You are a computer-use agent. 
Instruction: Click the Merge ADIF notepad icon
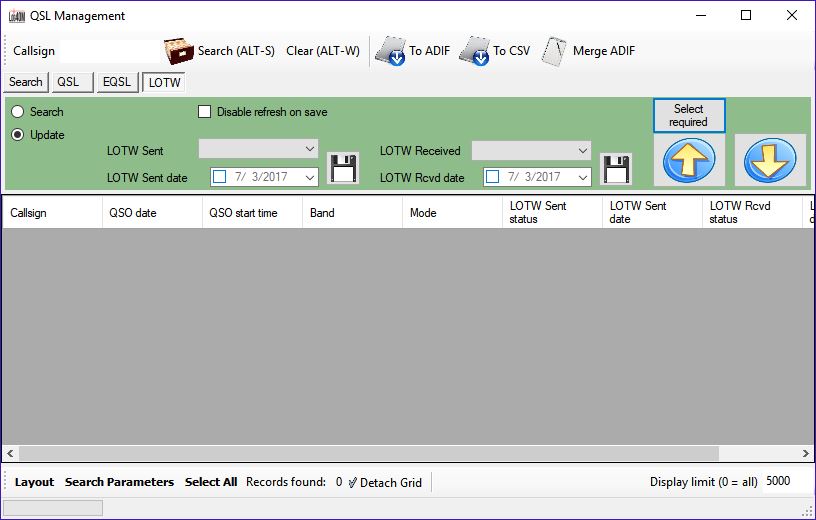[554, 51]
